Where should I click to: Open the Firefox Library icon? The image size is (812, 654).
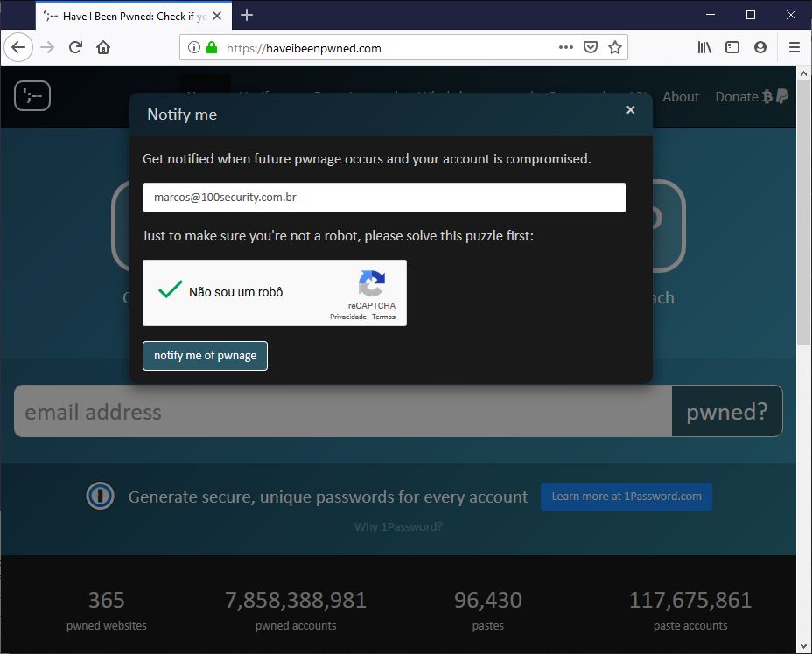click(704, 47)
